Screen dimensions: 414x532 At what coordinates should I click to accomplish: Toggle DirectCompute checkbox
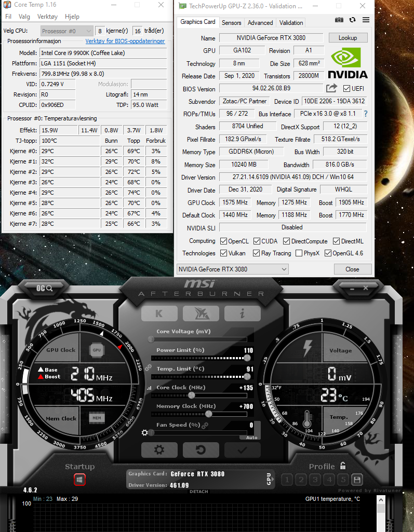point(286,241)
